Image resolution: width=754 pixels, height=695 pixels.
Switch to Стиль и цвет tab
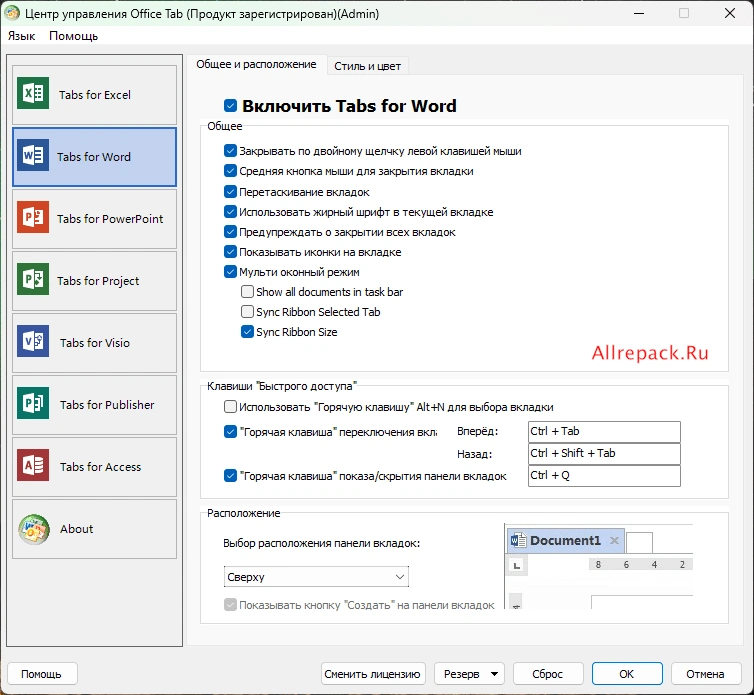point(367,66)
